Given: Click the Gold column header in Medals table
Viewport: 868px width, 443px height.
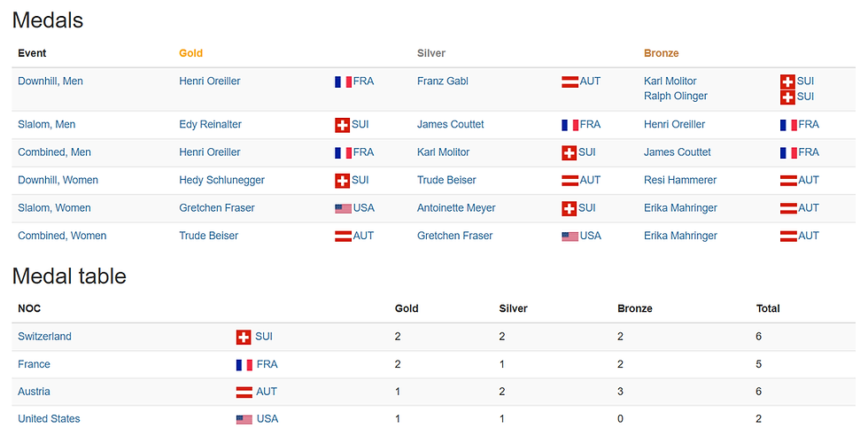Looking at the screenshot, I should 190,53.
